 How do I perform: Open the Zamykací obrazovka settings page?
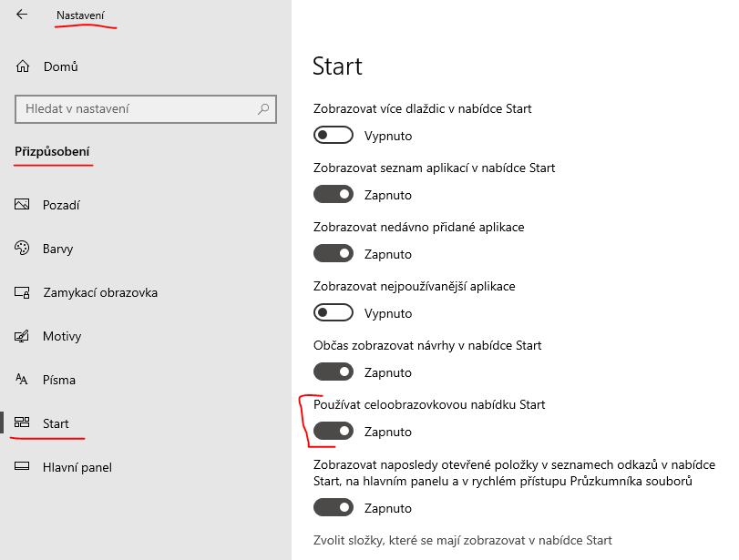100,292
